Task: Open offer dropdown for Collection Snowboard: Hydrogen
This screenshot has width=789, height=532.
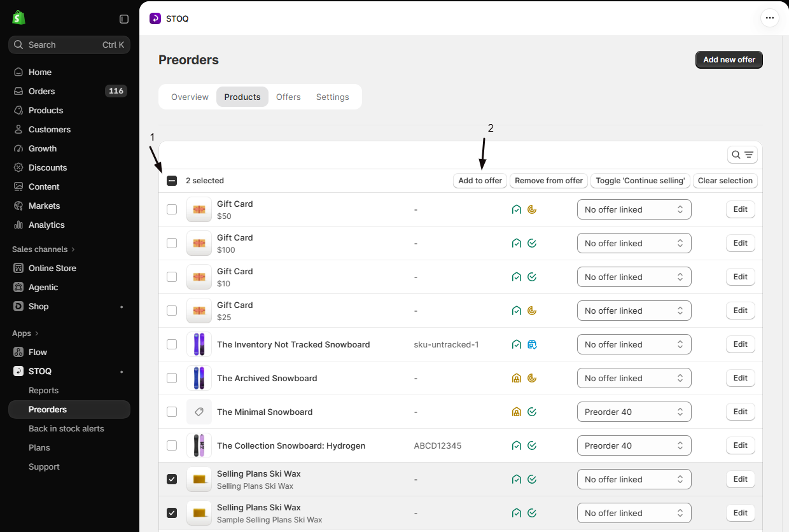Action: [x=634, y=445]
